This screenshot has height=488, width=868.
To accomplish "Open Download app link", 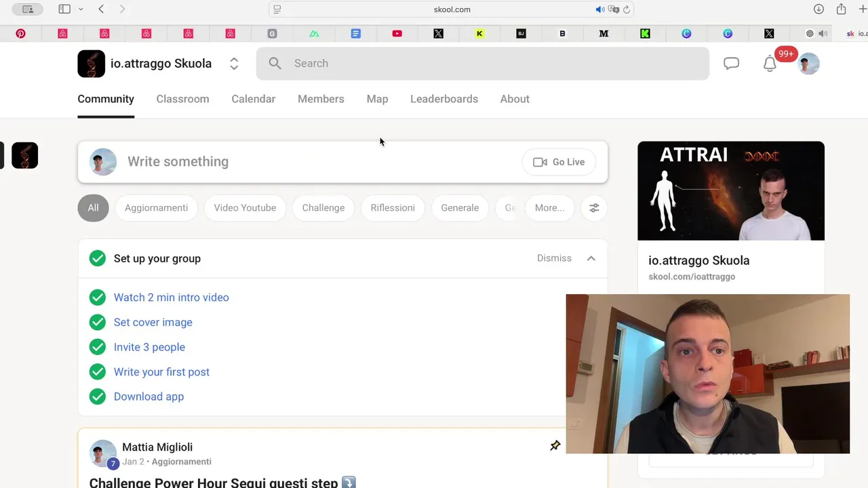I will (x=149, y=396).
